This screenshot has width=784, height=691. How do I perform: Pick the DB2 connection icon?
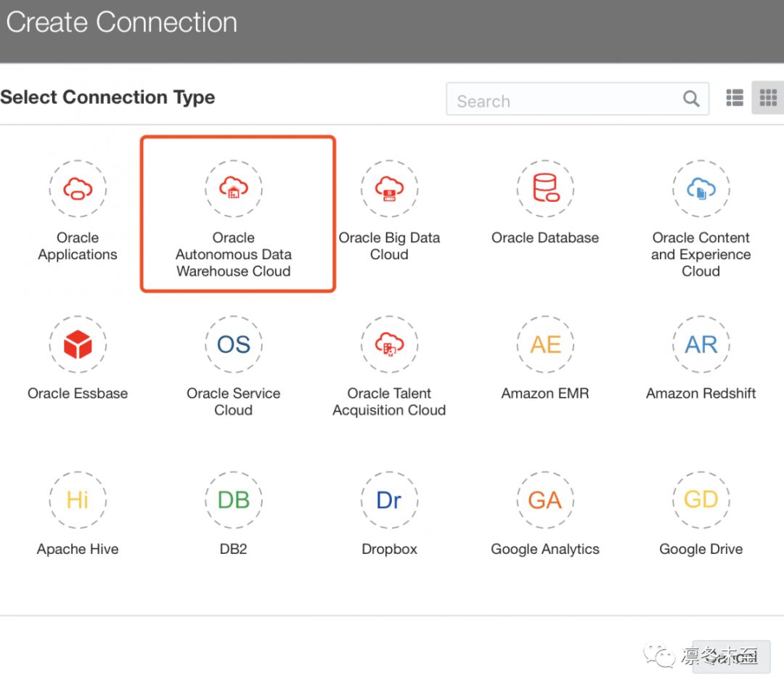(x=234, y=500)
